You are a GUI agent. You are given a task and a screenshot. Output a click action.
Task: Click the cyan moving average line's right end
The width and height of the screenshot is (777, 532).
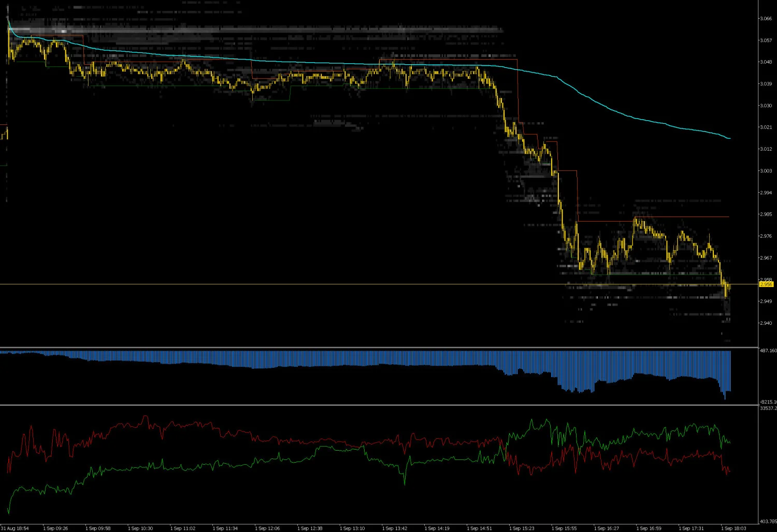point(729,138)
